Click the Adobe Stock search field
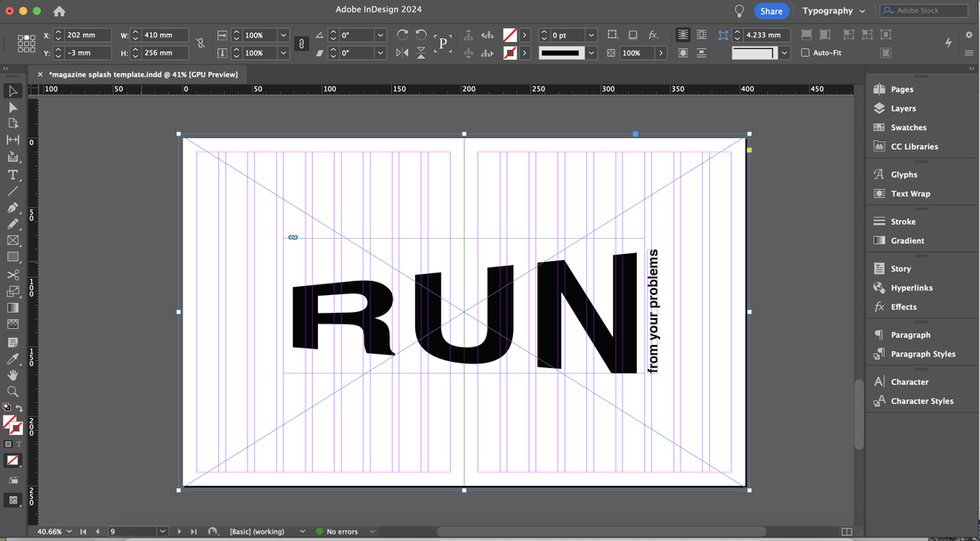Screen dimensions: 980x541 click(924, 11)
